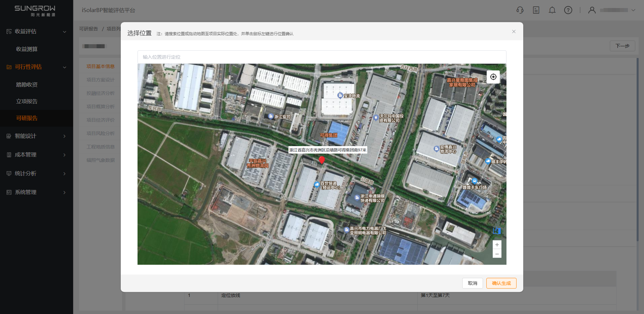Click the 下一步 button in background page
The image size is (644, 314).
[623, 46]
